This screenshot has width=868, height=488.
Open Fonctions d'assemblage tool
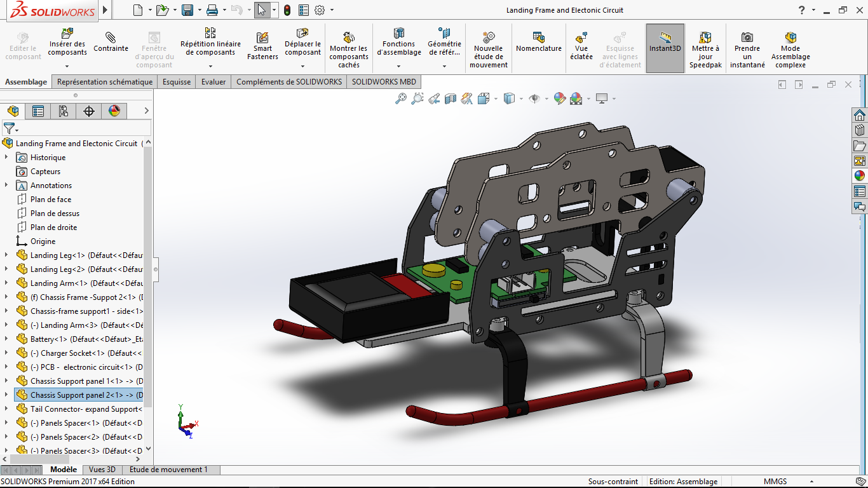click(398, 43)
